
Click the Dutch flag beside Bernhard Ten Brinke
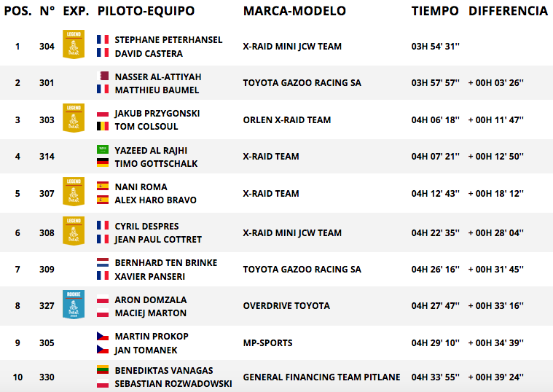[x=103, y=262]
